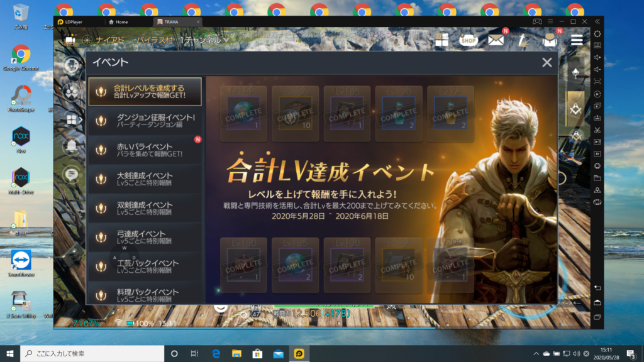Click LDPlayer scissors screenshot icon

tap(597, 130)
